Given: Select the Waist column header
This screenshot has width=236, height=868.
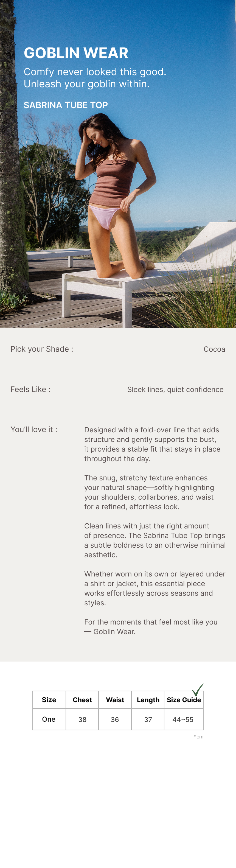Looking at the screenshot, I should tap(115, 700).
